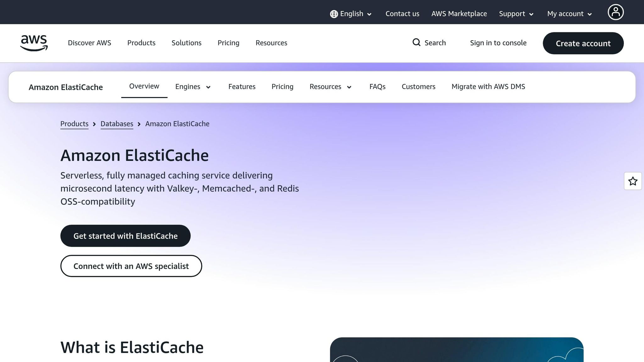The image size is (644, 362).
Task: Click the AWS logo
Action: click(x=34, y=43)
